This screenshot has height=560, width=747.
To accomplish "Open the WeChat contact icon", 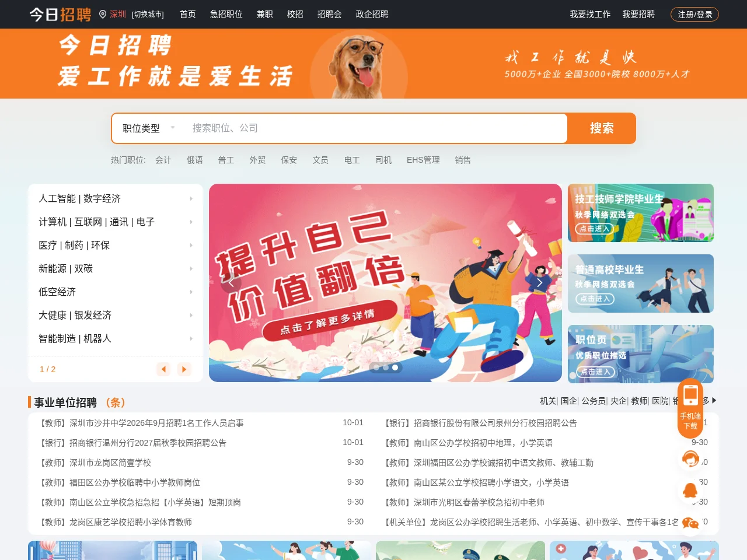I will 690,523.
